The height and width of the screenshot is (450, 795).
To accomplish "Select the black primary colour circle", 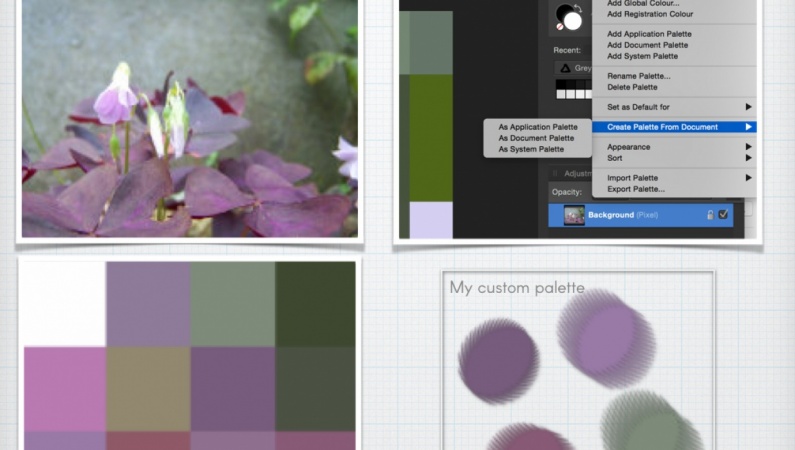I will (x=564, y=13).
